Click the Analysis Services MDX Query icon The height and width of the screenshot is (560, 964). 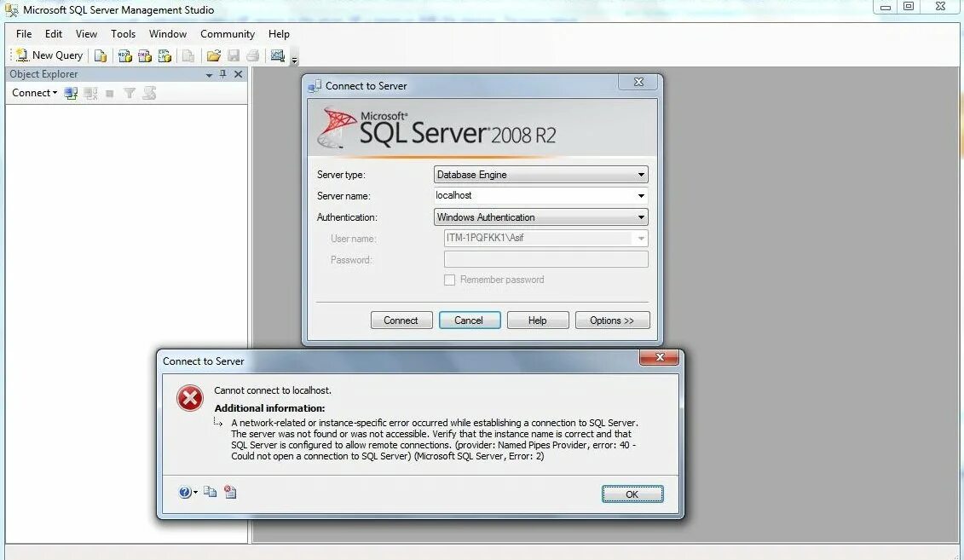pos(124,56)
